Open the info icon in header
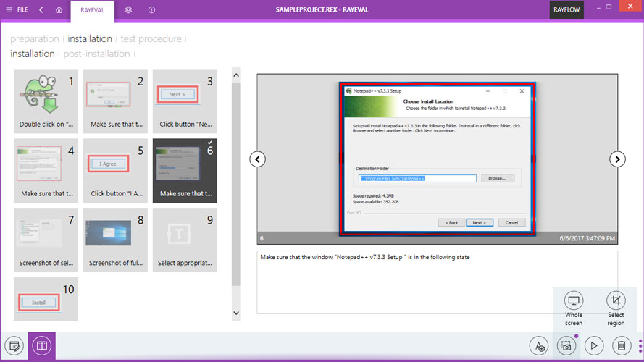The width and height of the screenshot is (644, 362). click(x=151, y=10)
